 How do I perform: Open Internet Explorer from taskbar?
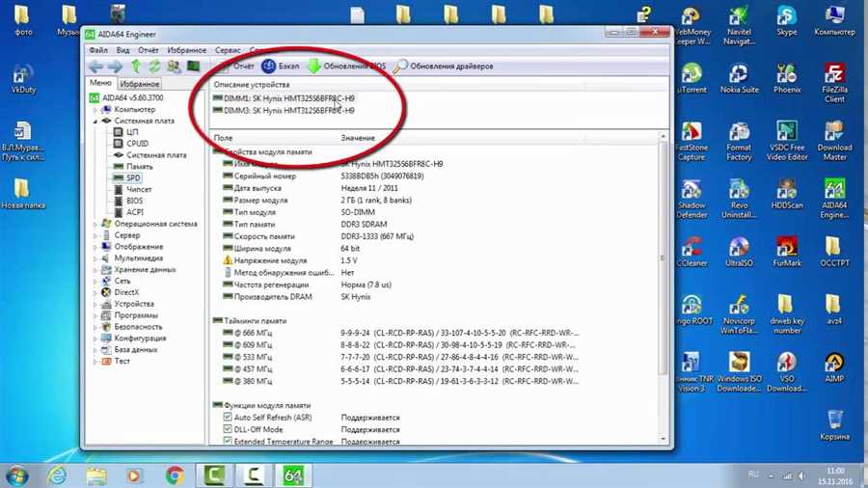click(57, 475)
